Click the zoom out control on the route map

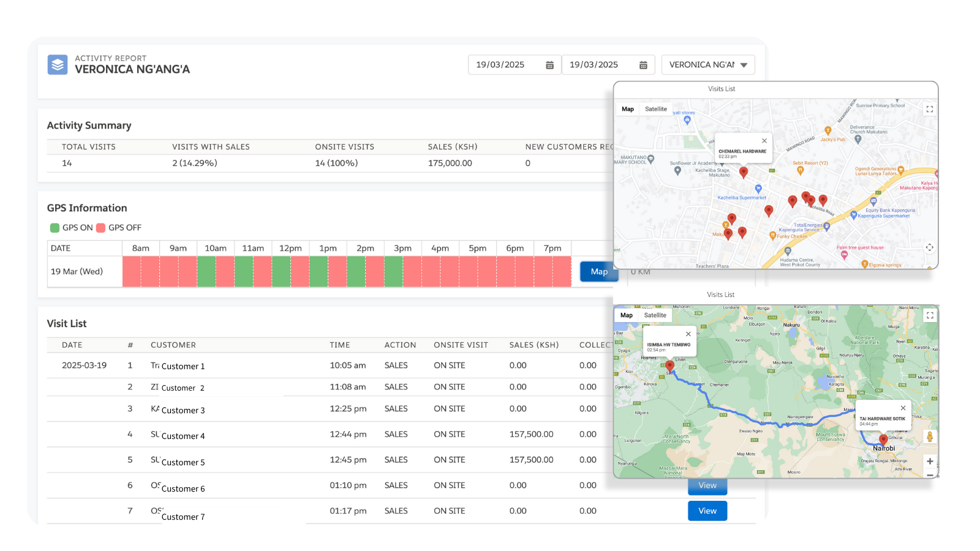click(x=930, y=474)
